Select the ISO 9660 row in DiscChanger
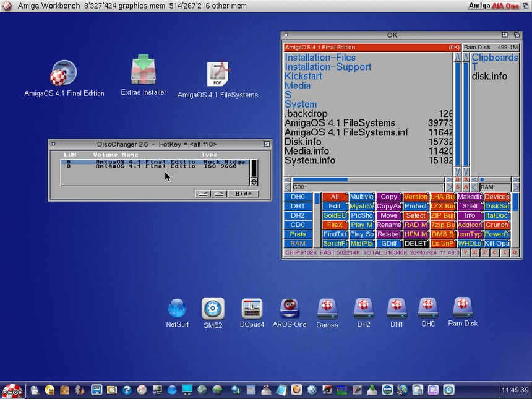The width and height of the screenshot is (532, 399). pyautogui.click(x=155, y=166)
